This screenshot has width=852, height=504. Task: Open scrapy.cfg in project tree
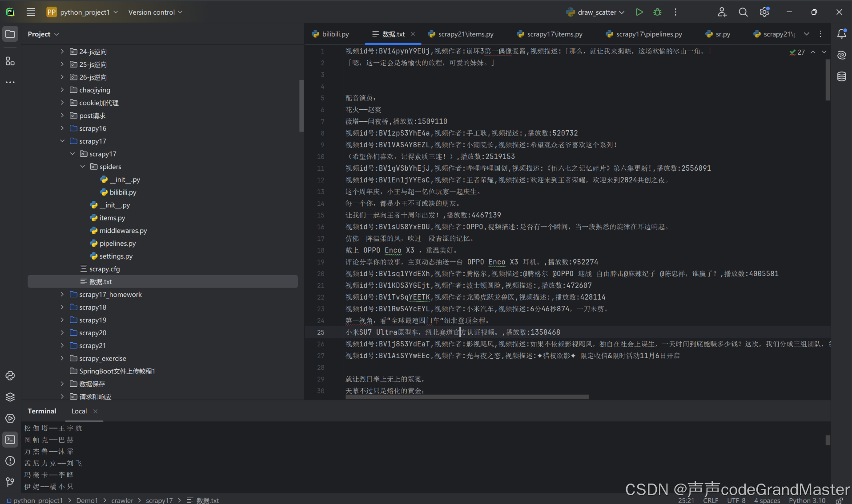(x=104, y=269)
